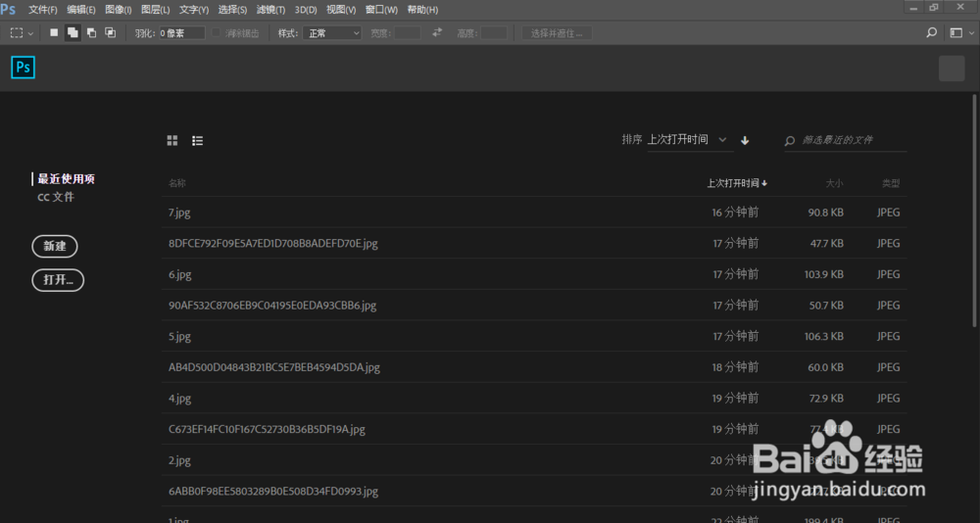
Task: Click the 新建 button
Action: [x=55, y=246]
